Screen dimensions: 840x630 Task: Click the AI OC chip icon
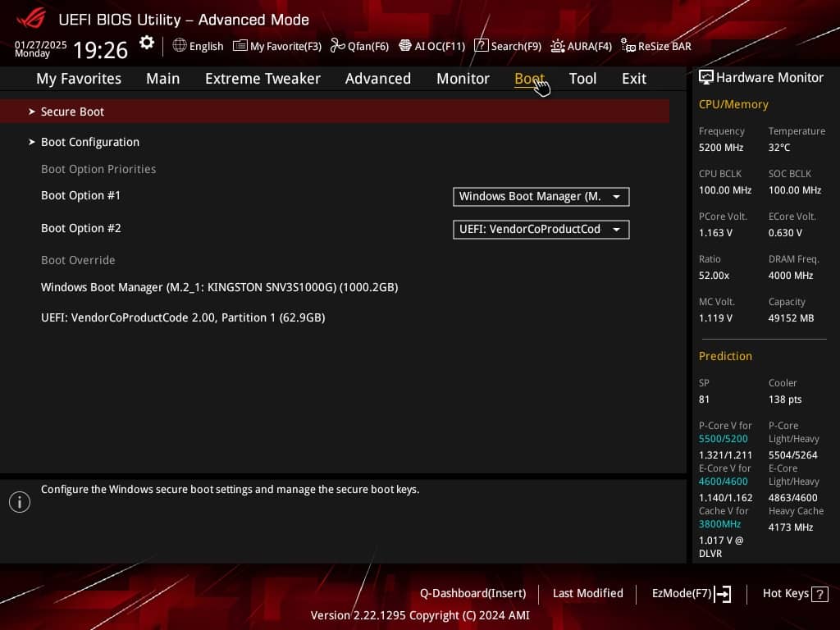(x=405, y=46)
